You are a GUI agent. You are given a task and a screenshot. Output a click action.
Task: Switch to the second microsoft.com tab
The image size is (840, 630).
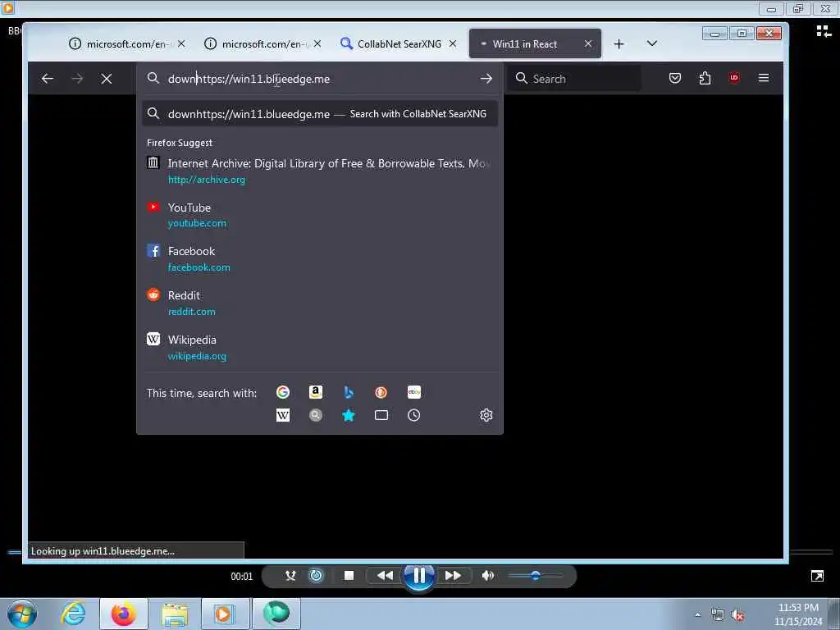[262, 44]
